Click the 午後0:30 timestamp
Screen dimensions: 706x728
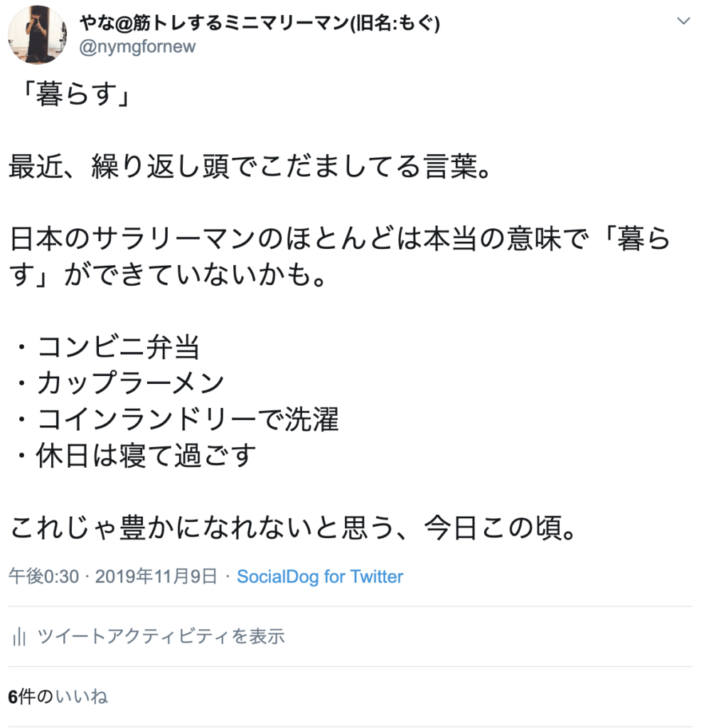(43, 576)
